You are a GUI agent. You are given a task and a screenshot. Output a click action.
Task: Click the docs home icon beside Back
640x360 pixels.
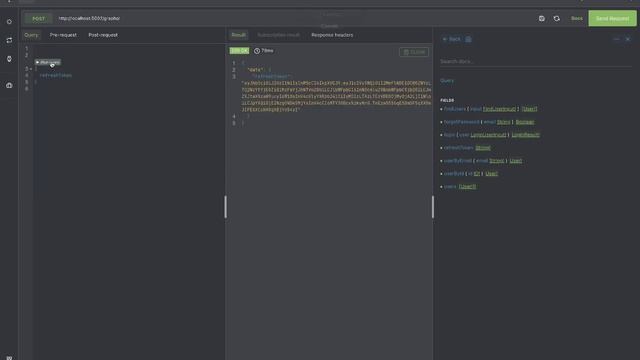468,39
